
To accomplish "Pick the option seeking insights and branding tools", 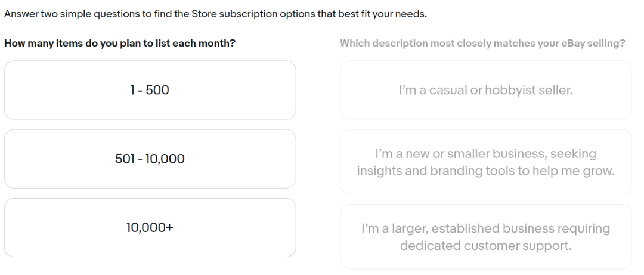I will (x=485, y=162).
